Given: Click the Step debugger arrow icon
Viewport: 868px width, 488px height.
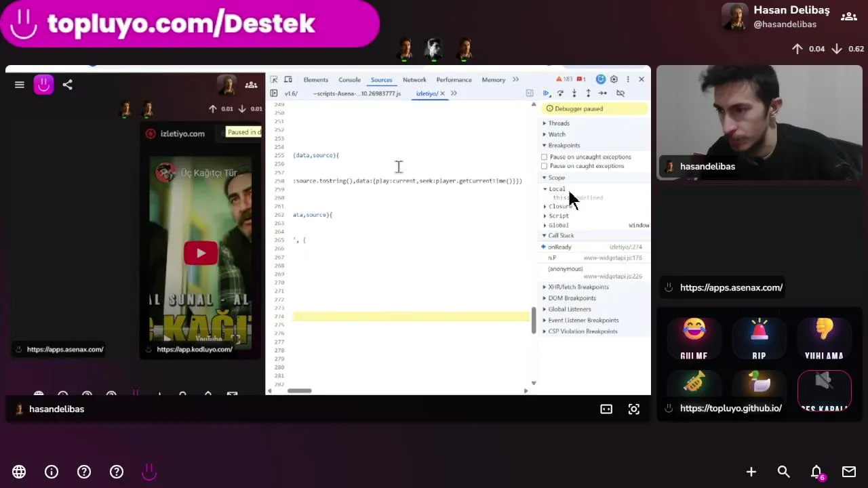Looking at the screenshot, I should click(602, 93).
